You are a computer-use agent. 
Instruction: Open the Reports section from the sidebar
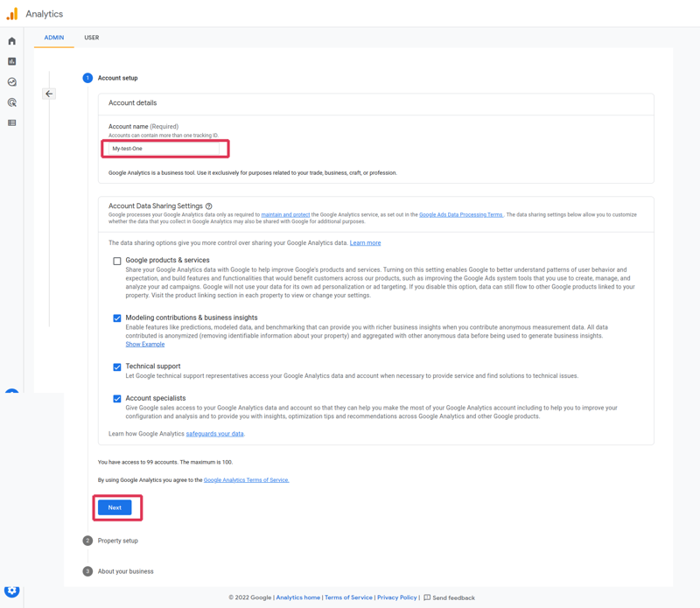point(10,62)
